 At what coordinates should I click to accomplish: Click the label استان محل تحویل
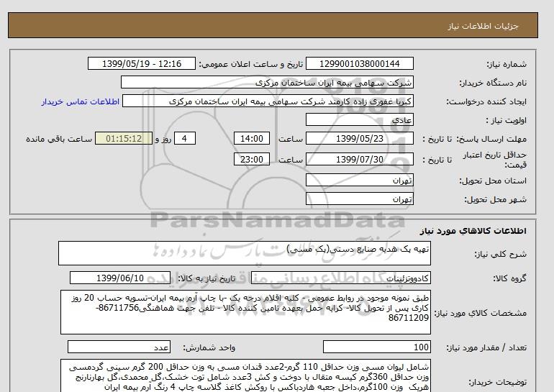[x=493, y=181]
